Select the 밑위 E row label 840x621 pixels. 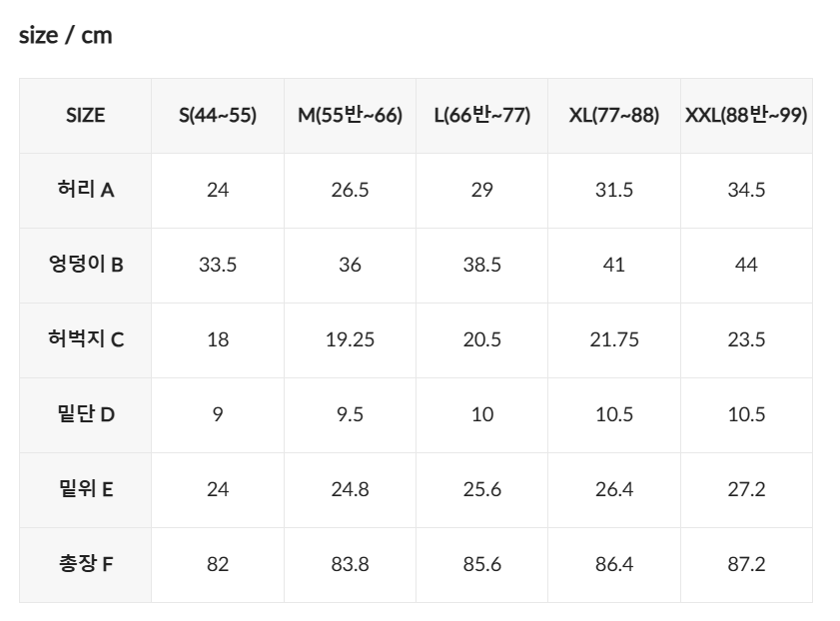pos(85,489)
